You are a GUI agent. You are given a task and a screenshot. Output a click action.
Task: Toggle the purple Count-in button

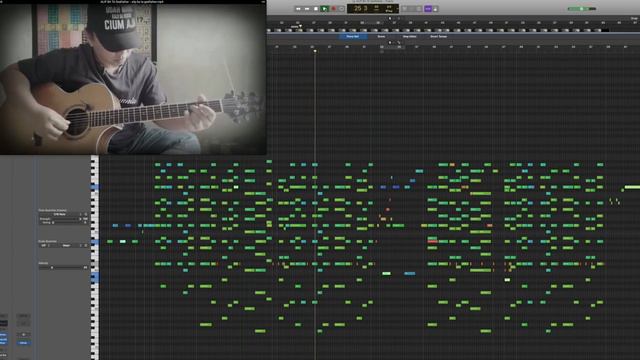pyautogui.click(x=428, y=9)
